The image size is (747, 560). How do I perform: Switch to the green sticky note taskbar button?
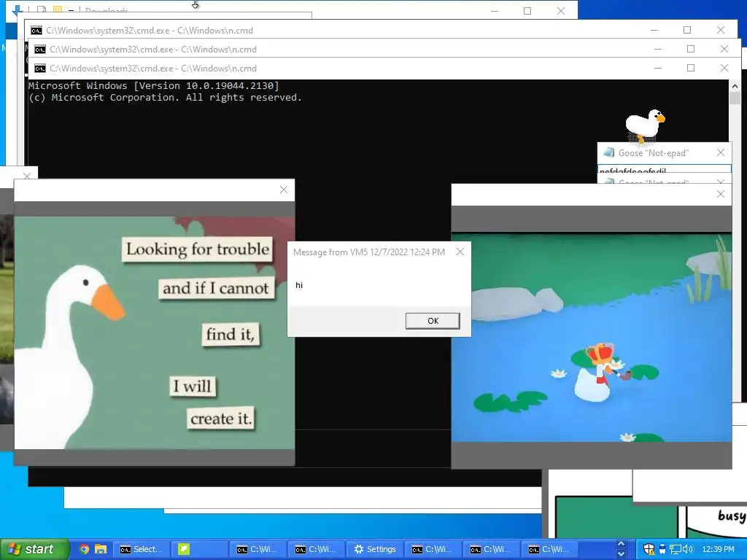tap(199, 549)
